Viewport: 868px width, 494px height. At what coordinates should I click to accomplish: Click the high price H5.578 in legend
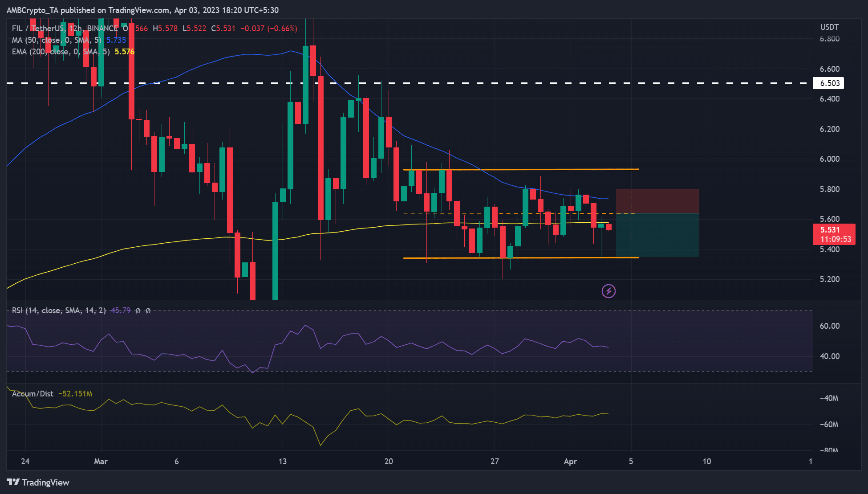[x=165, y=29]
